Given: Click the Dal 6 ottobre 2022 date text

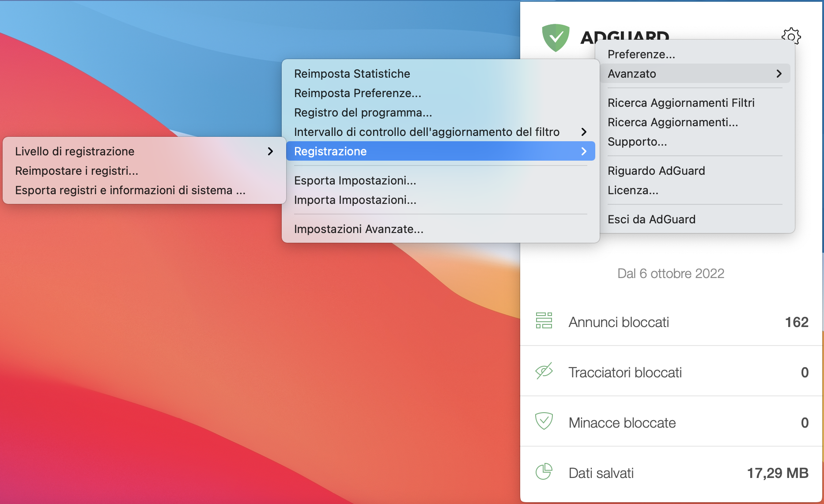Looking at the screenshot, I should click(671, 274).
